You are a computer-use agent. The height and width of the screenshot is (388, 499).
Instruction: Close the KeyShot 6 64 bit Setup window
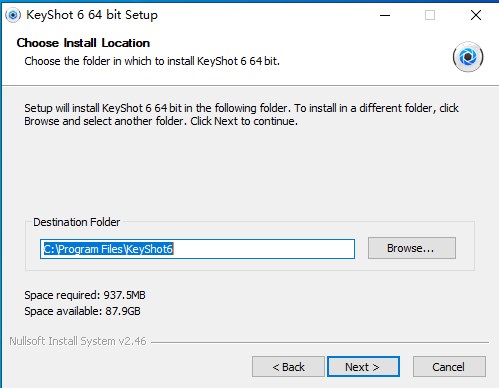pos(476,15)
